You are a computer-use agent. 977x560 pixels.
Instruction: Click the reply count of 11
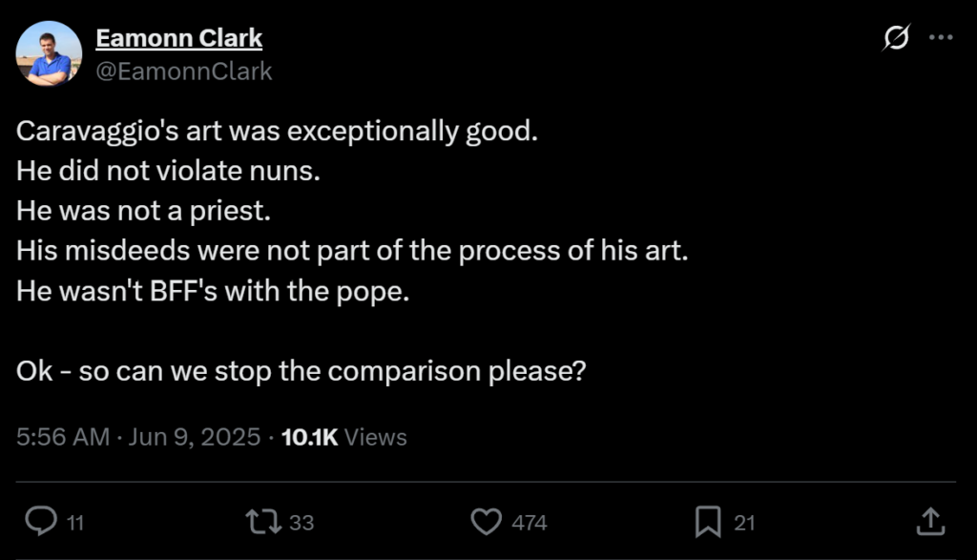[75, 522]
